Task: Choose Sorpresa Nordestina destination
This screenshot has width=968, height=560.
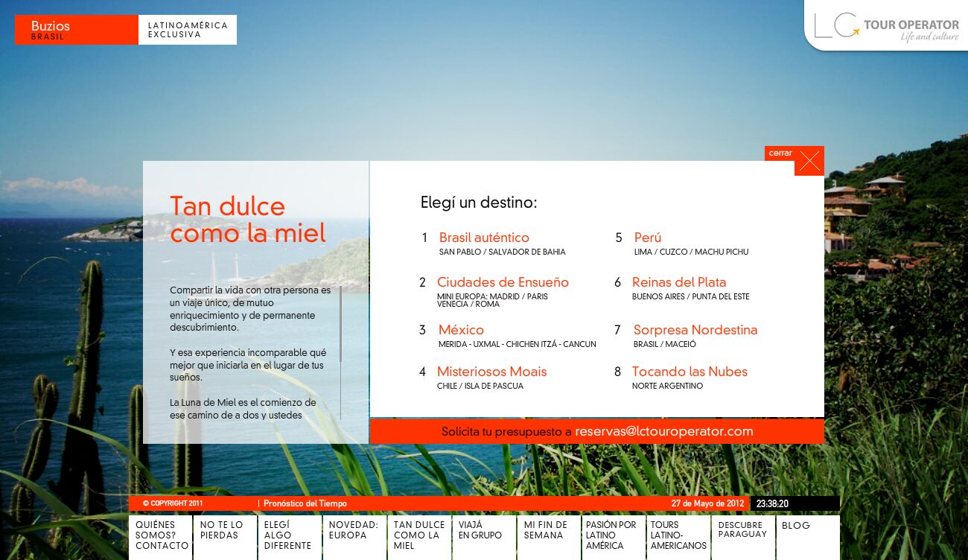Action: [695, 330]
